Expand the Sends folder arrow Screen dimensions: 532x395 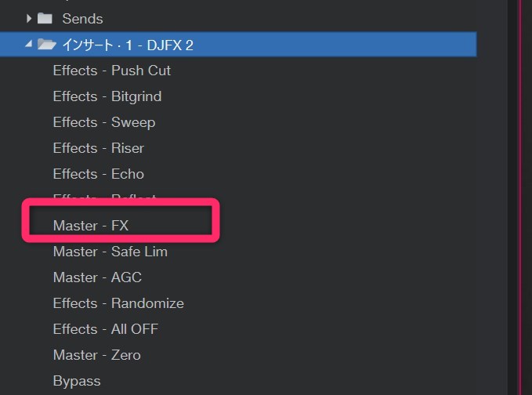29,18
